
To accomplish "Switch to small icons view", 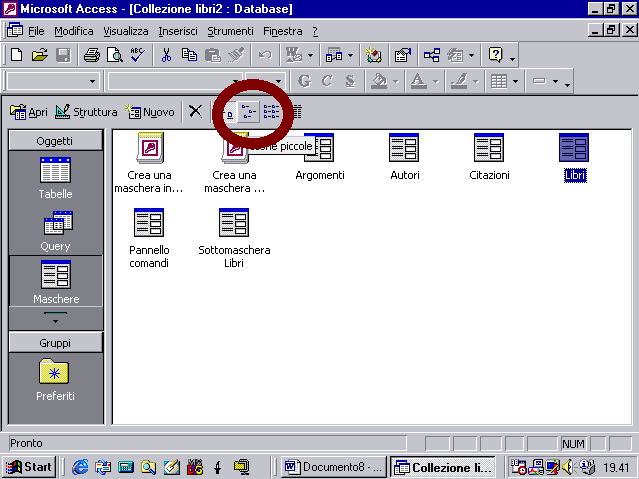I will 248,112.
